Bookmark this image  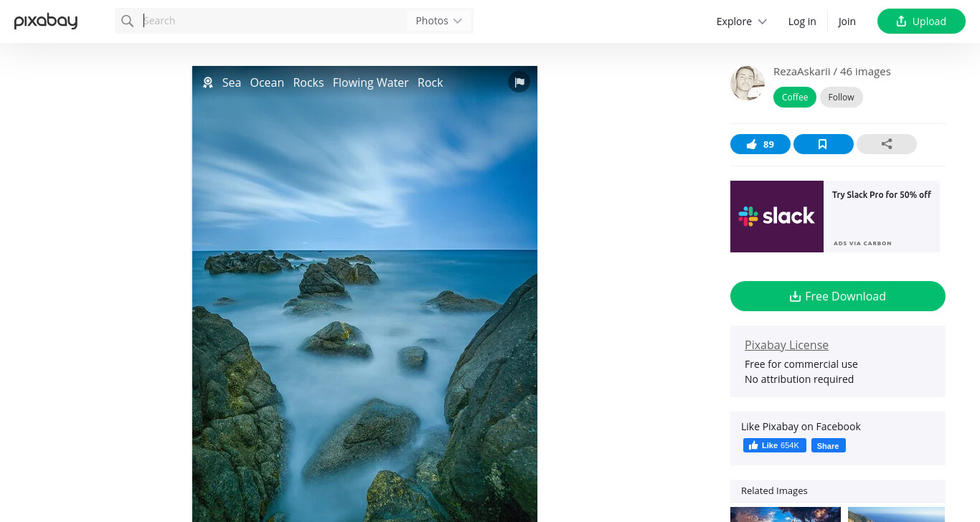tap(824, 144)
